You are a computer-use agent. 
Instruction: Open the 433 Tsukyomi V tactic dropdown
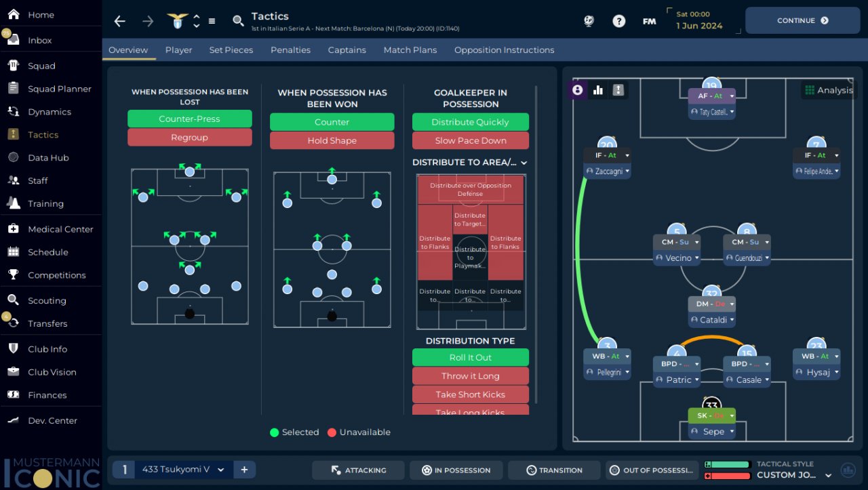point(183,470)
